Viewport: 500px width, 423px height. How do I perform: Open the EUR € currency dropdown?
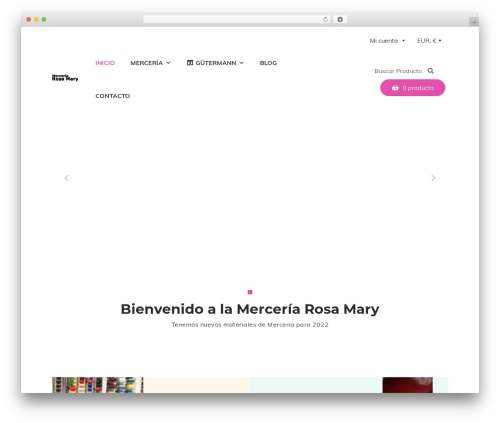(x=429, y=41)
